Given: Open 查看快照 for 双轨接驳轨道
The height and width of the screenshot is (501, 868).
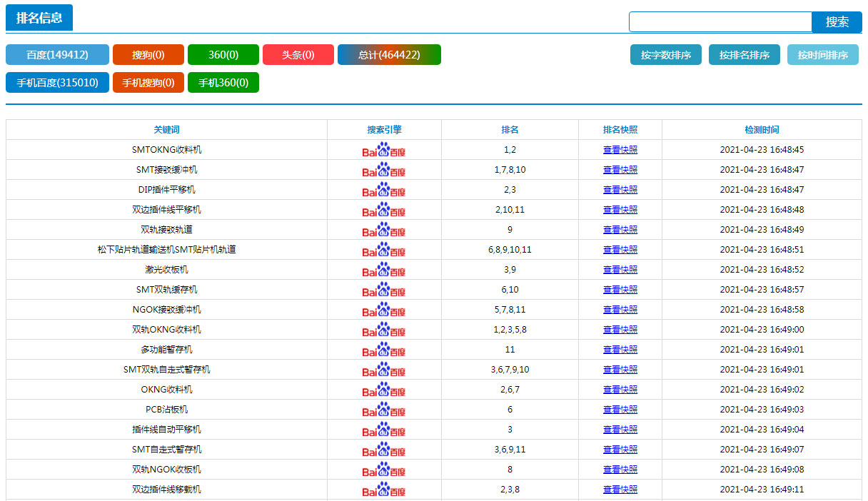Looking at the screenshot, I should coord(620,230).
